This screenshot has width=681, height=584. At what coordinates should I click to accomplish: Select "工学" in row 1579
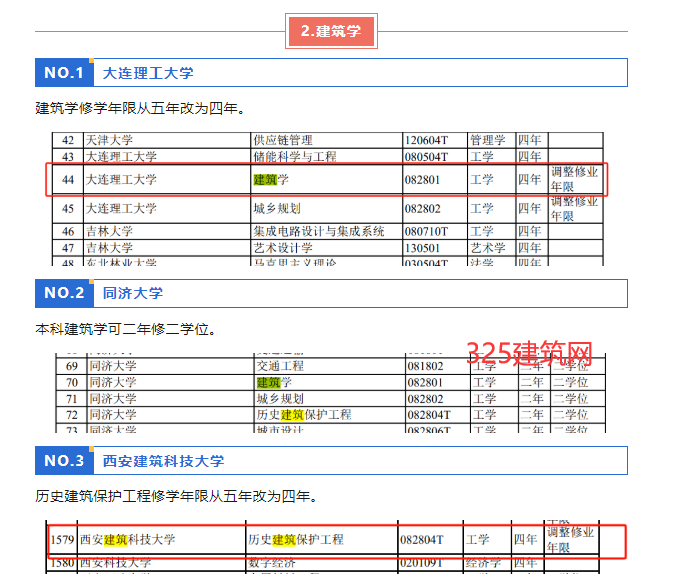[477, 540]
